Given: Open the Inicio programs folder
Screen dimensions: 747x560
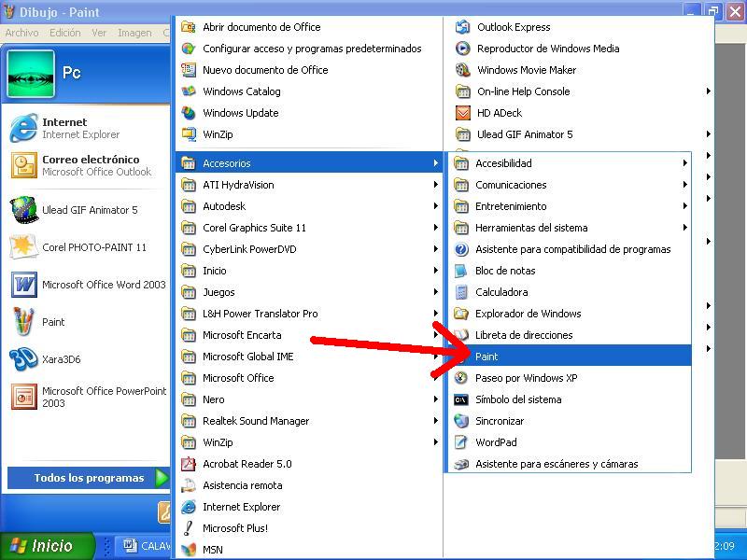Looking at the screenshot, I should pyautogui.click(x=309, y=270).
